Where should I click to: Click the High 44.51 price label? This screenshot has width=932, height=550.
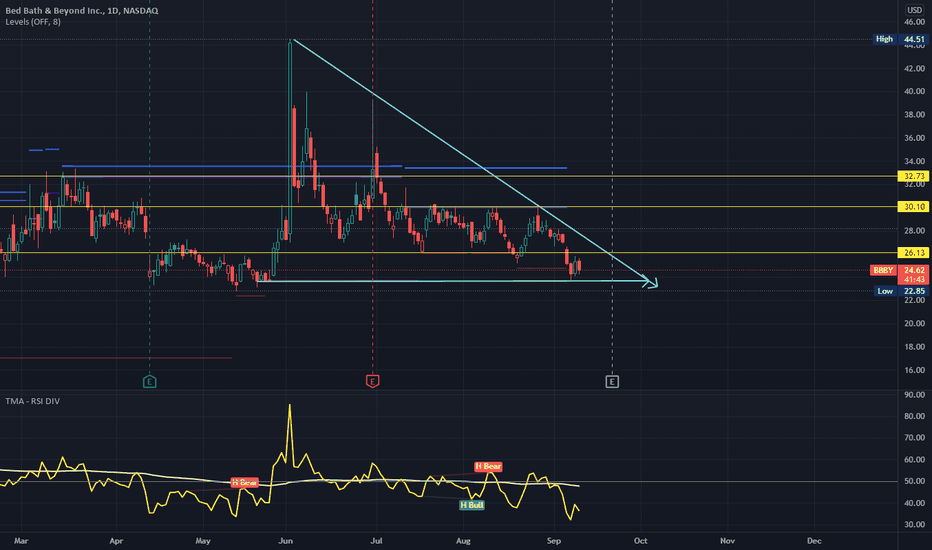[x=900, y=39]
